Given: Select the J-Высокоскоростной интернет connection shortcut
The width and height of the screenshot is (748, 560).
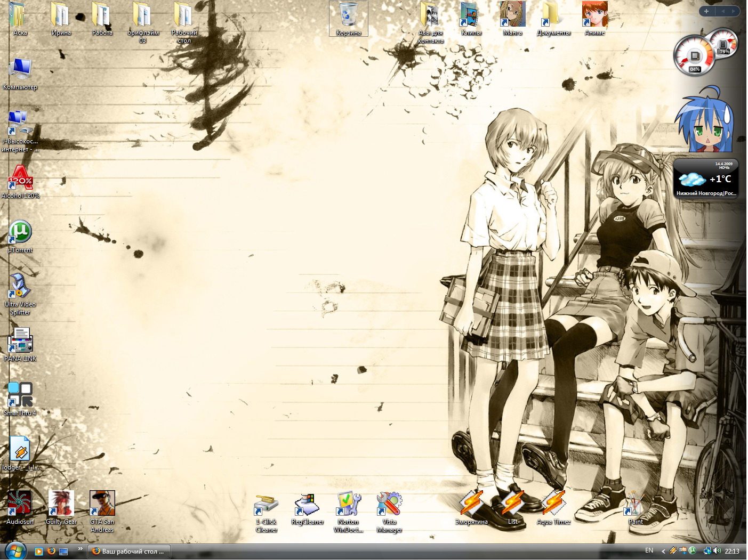Looking at the screenshot, I should [x=20, y=131].
